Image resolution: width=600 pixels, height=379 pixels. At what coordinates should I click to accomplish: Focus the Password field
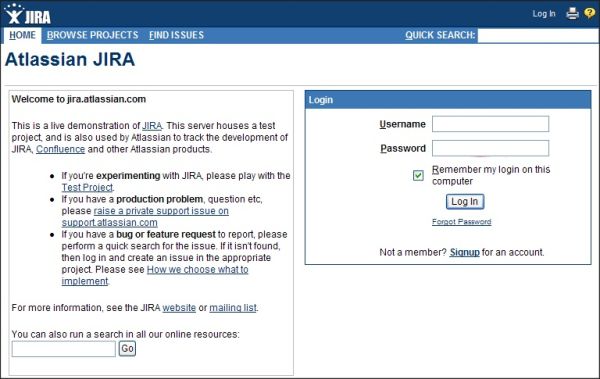pyautogui.click(x=491, y=148)
